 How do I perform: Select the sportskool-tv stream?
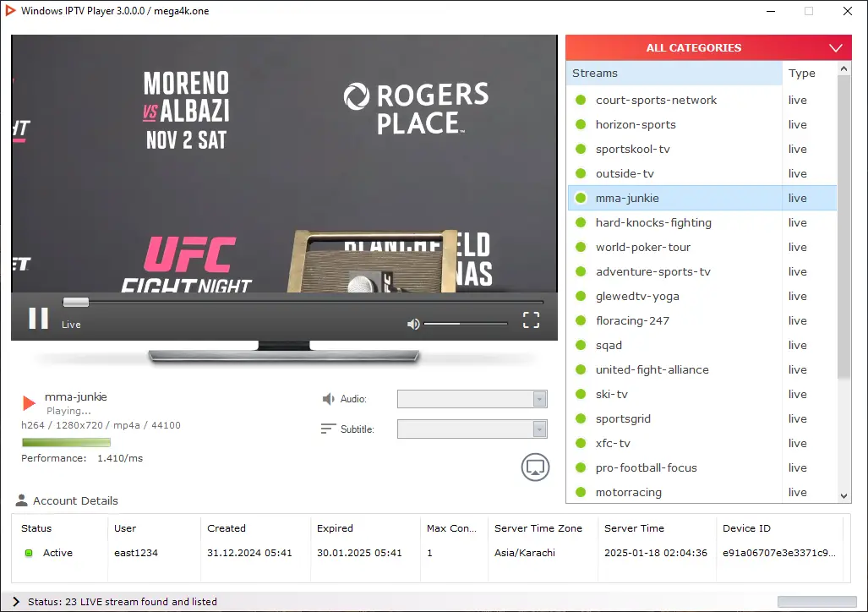[x=702, y=149]
